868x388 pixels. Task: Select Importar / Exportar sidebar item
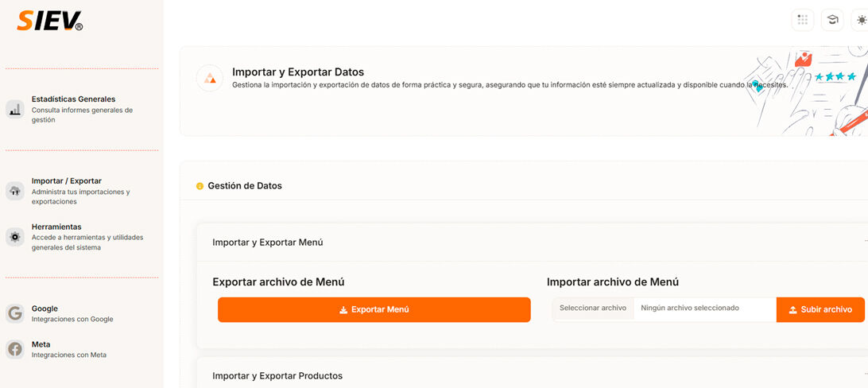coord(67,181)
